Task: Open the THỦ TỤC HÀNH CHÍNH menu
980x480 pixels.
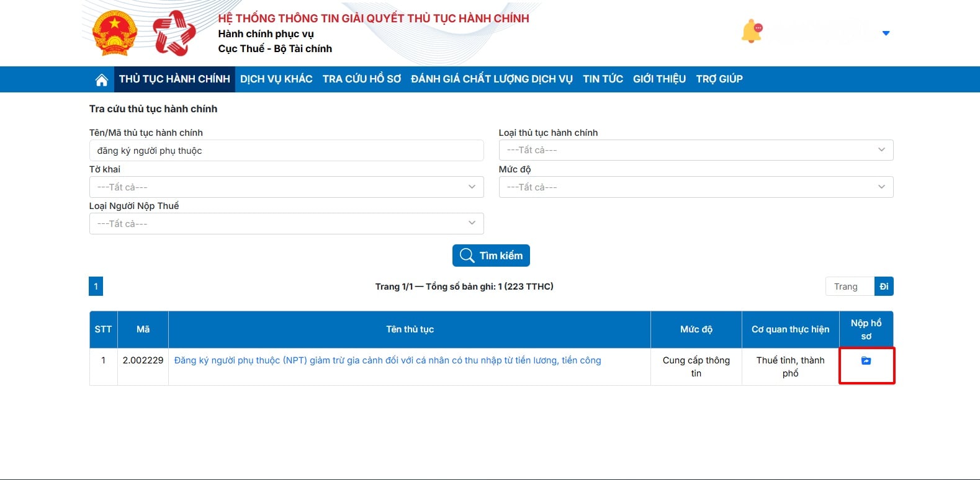Action: coord(174,79)
